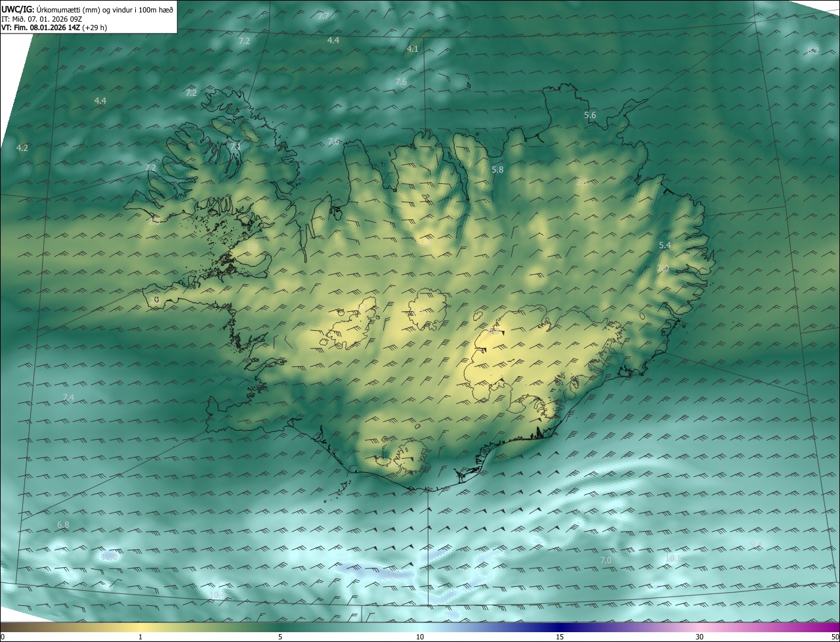
Task: Click the '4.2' value label on map
Action: click(x=22, y=148)
